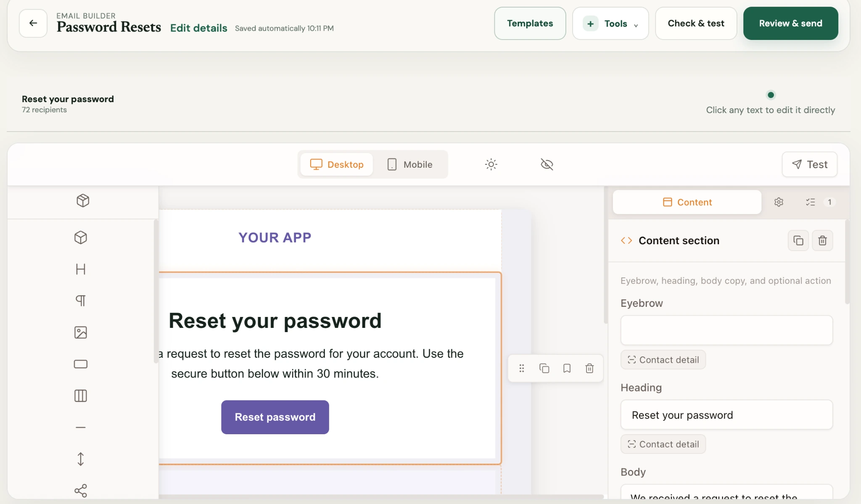Click Check & test button

[696, 24]
